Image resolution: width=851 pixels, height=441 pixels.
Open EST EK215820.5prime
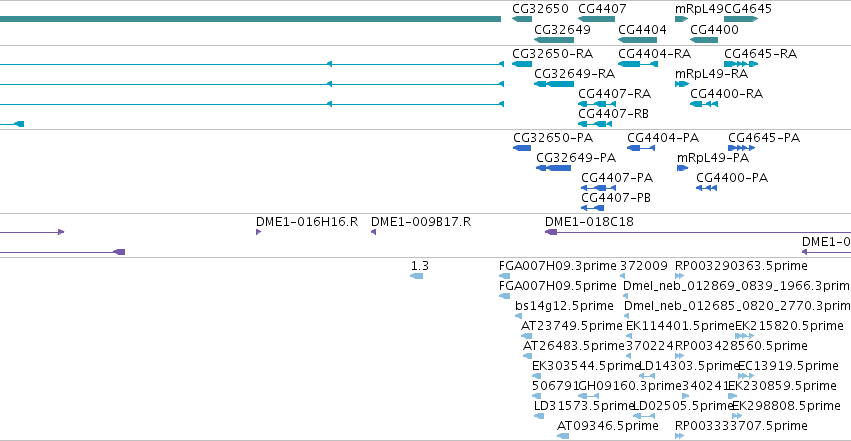[x=789, y=326]
